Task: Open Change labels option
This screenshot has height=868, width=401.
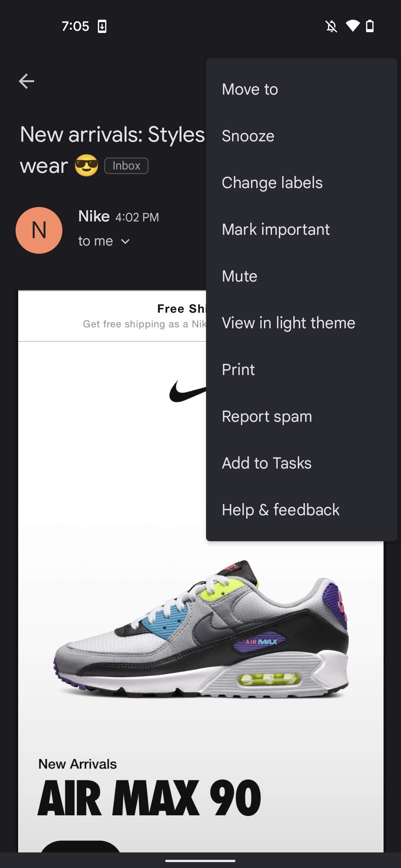Action: [x=301, y=183]
